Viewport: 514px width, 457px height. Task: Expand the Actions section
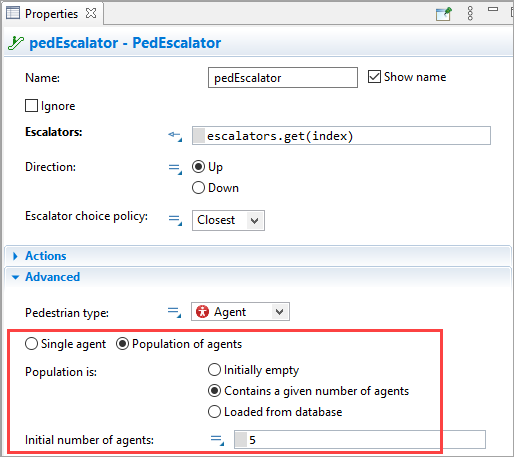tap(46, 256)
